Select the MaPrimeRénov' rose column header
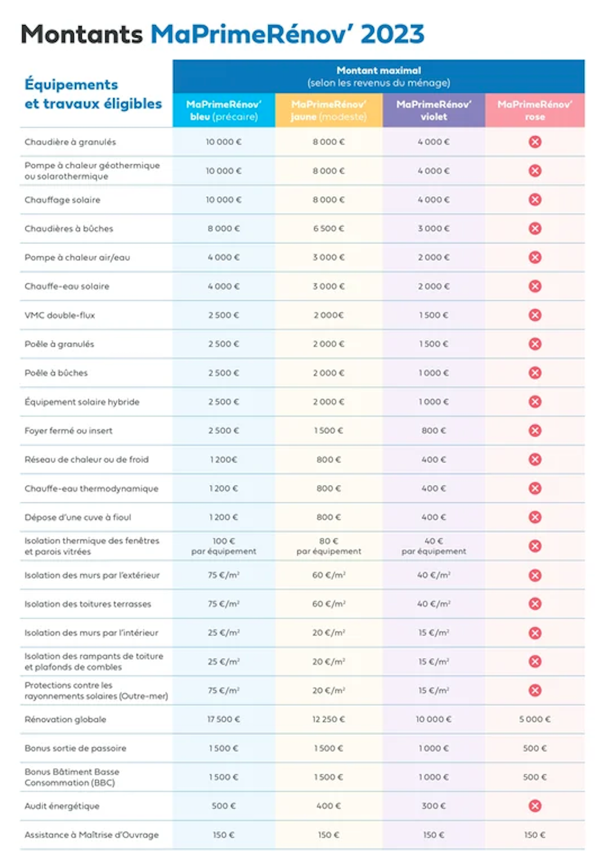 click(535, 110)
